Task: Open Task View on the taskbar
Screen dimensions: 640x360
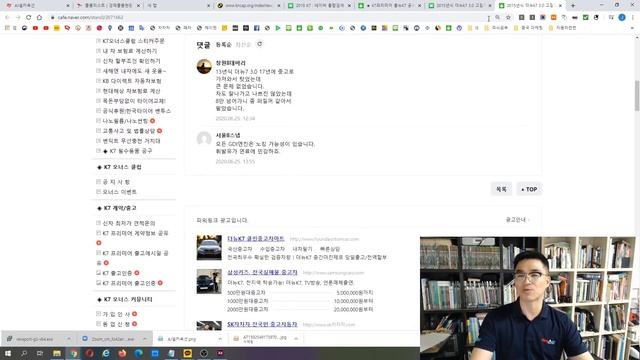Action: pyautogui.click(x=40, y=353)
